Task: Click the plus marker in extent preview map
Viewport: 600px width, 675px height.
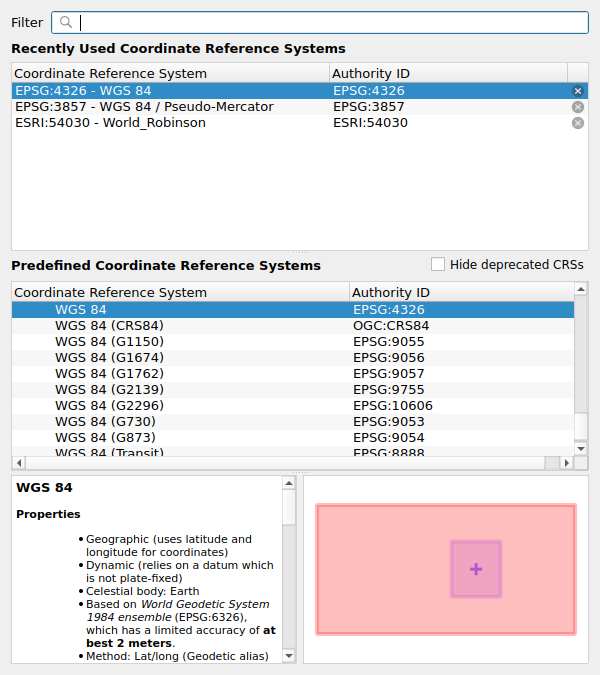Action: point(476,569)
